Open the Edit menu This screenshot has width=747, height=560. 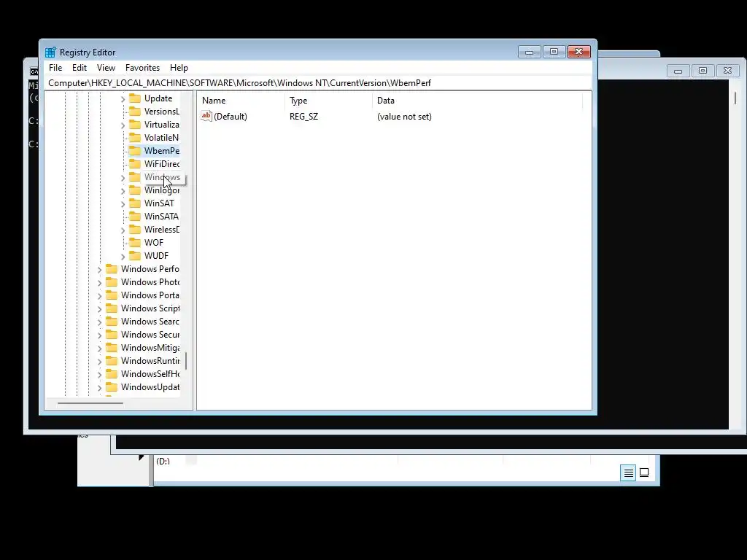click(79, 68)
